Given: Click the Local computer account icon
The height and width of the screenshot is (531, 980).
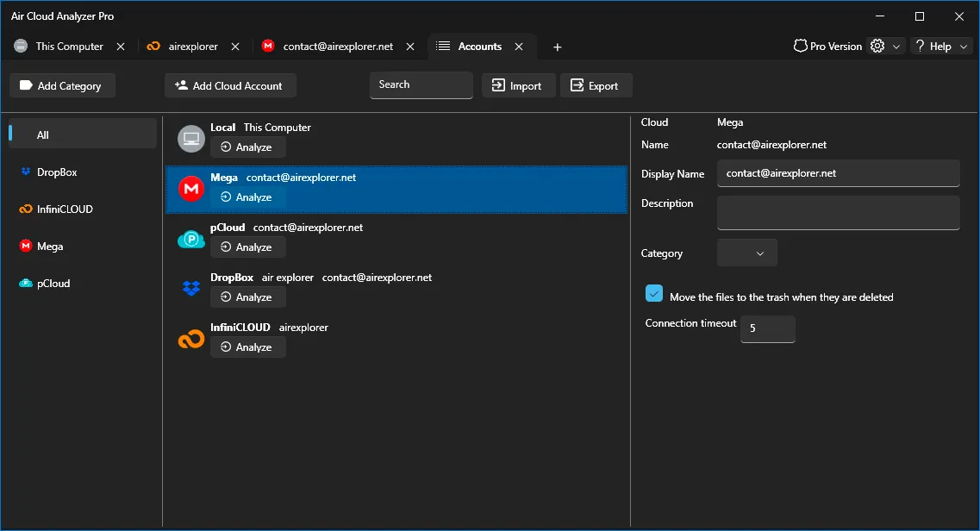Looking at the screenshot, I should [191, 139].
